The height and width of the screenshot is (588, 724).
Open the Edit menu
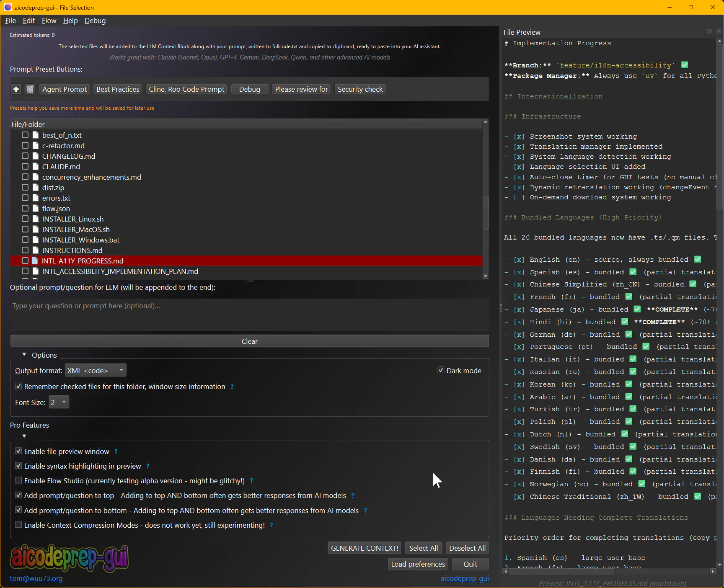point(28,21)
